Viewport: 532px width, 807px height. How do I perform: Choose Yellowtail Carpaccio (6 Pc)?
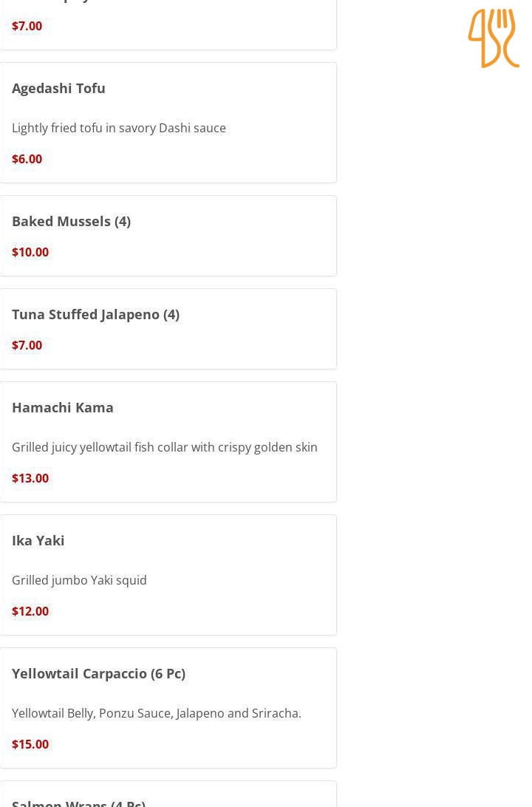tap(99, 674)
